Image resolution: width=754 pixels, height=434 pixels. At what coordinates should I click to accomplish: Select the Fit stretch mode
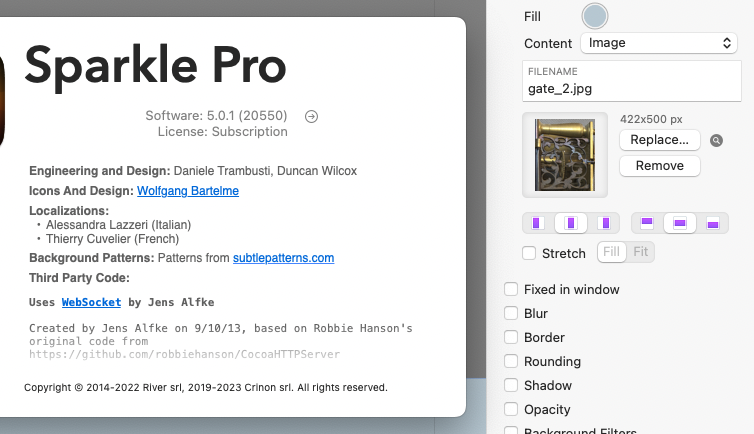(641, 252)
